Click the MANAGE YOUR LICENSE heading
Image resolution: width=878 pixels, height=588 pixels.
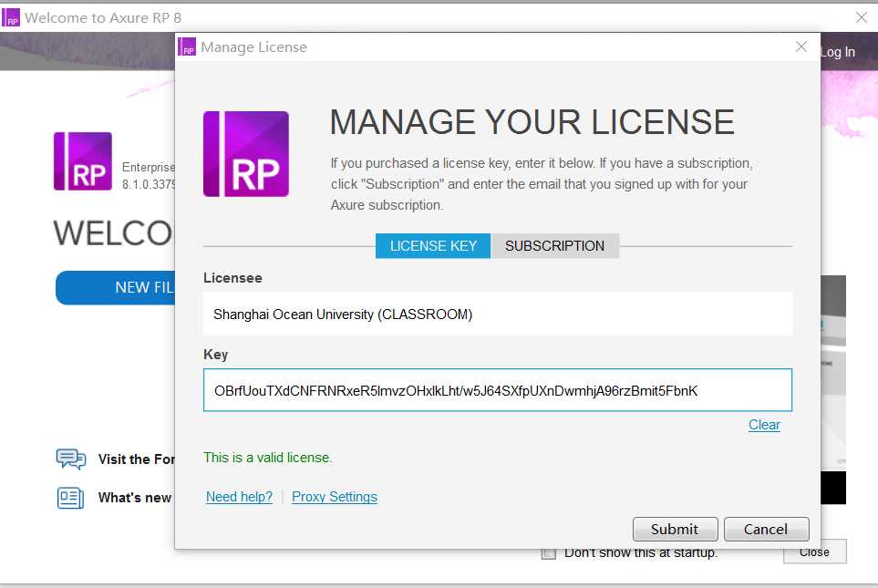click(532, 122)
